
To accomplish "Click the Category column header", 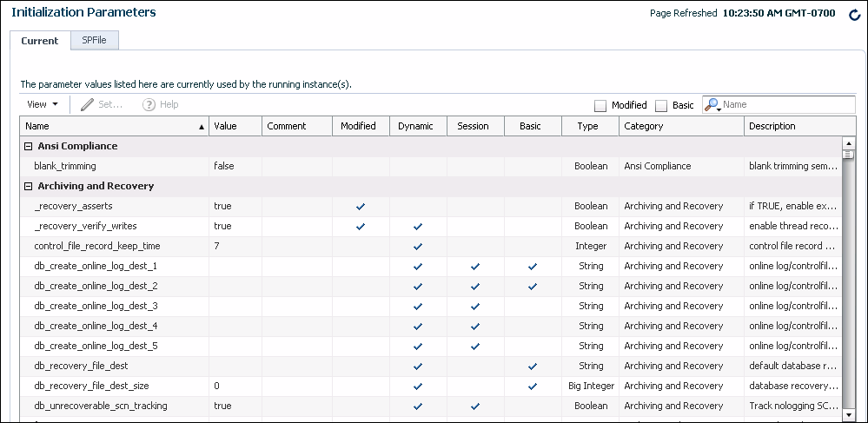I will [681, 126].
